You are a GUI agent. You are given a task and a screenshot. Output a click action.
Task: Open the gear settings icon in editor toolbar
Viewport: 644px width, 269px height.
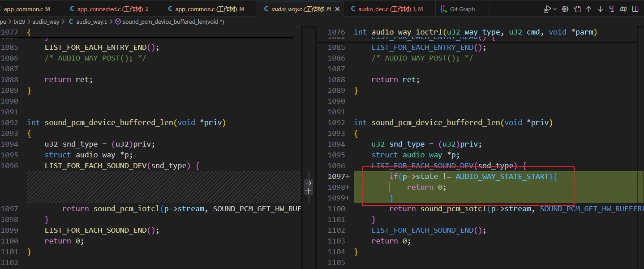(x=565, y=9)
